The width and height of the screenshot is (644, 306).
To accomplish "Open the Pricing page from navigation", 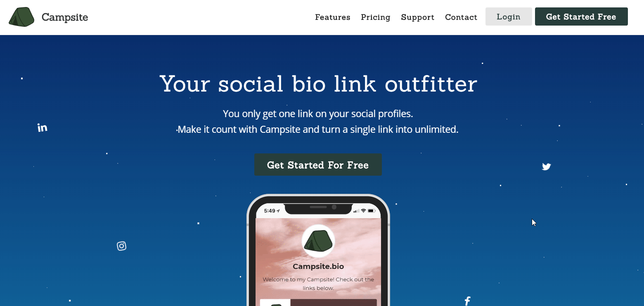I will 376,17.
